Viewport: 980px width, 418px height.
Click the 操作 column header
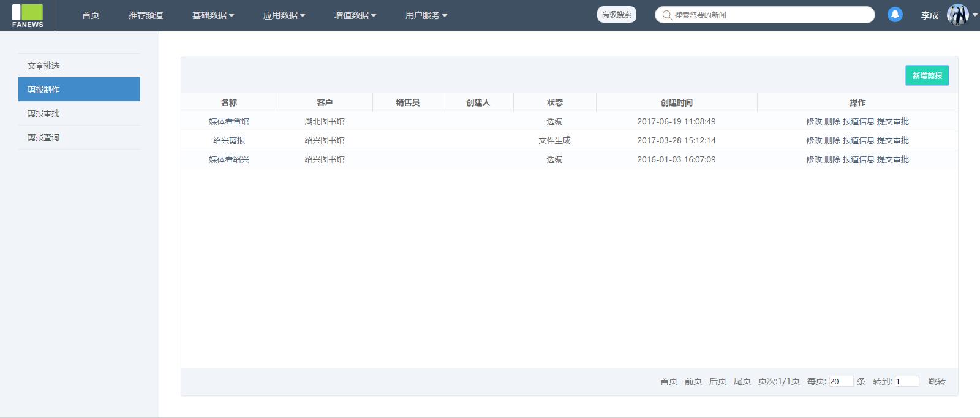coord(858,102)
